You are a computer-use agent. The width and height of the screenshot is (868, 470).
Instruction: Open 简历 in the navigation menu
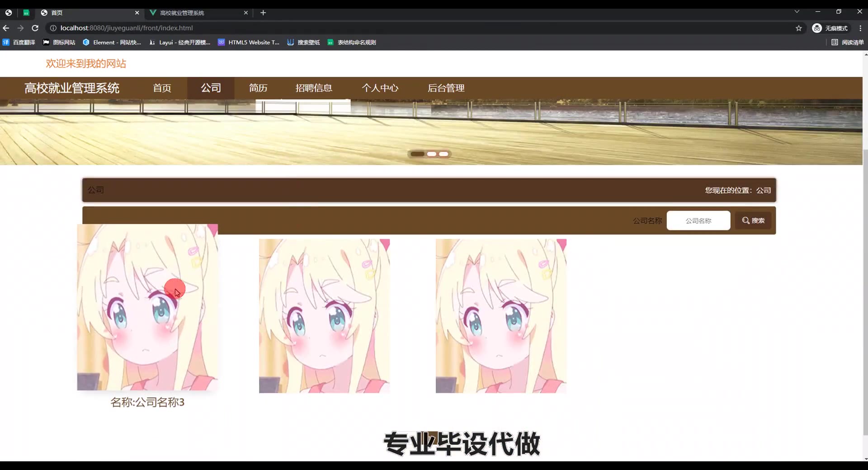258,88
